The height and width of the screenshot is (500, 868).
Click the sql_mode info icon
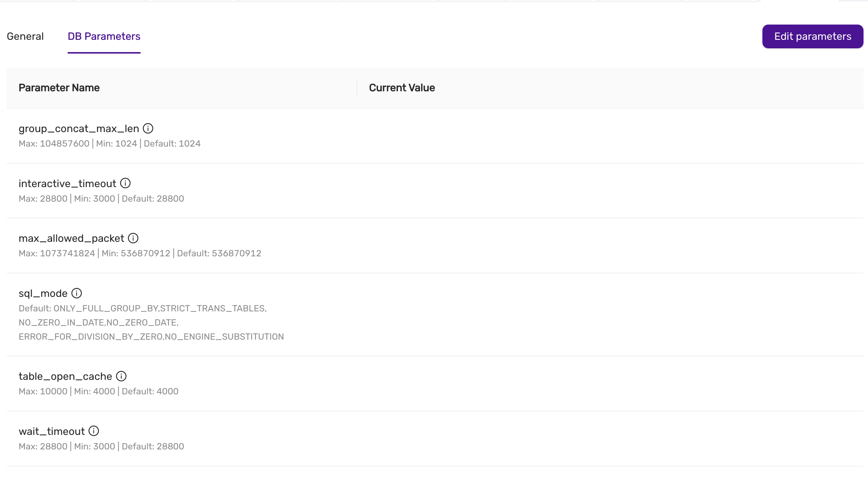click(x=77, y=293)
